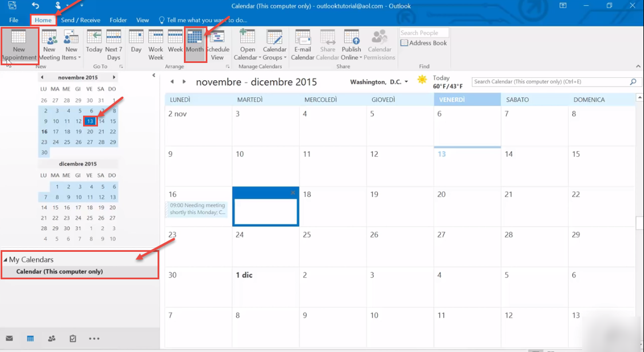Click the novembre 2015 month header
The width and height of the screenshot is (644, 352).
tap(77, 77)
